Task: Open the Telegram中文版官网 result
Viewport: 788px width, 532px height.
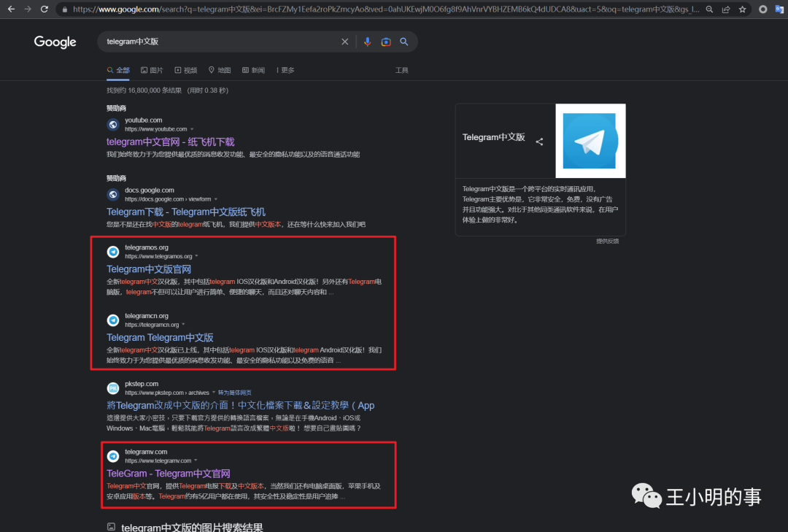Action: click(x=149, y=269)
